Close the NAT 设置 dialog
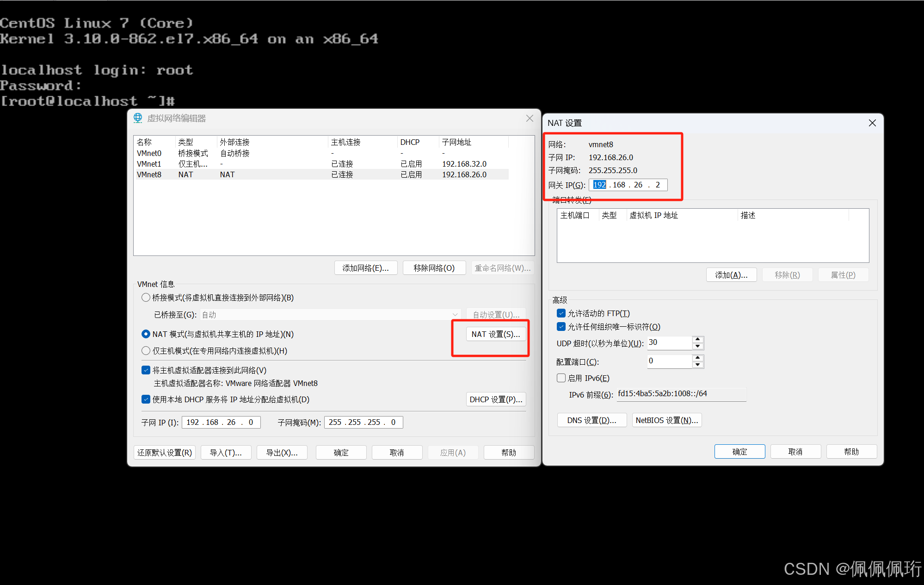Image resolution: width=924 pixels, height=585 pixels. coord(872,123)
